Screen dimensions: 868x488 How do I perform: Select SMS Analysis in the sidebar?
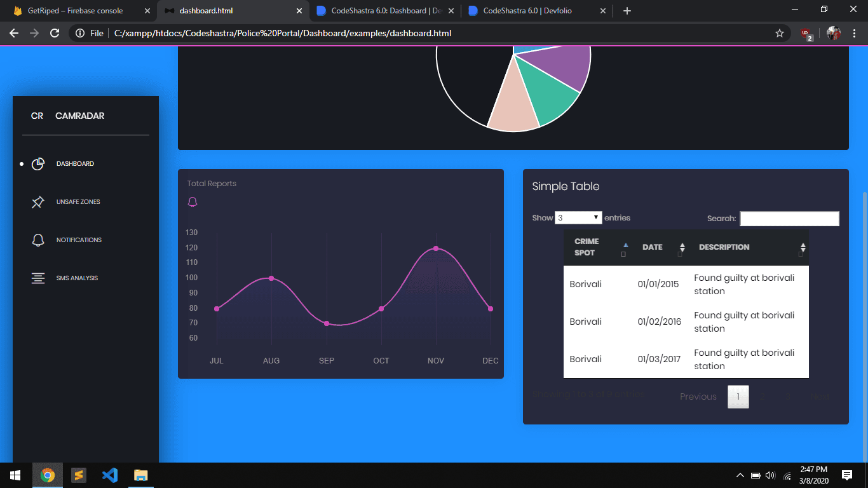[x=77, y=278]
